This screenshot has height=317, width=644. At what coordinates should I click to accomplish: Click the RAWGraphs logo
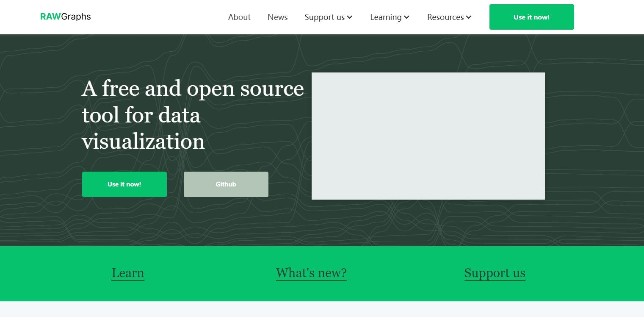[x=65, y=17]
